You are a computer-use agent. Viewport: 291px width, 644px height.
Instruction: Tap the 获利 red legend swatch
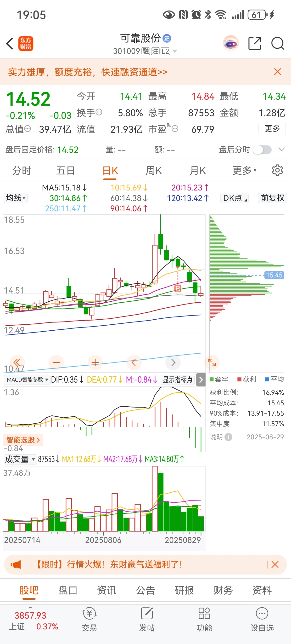pyautogui.click(x=239, y=379)
